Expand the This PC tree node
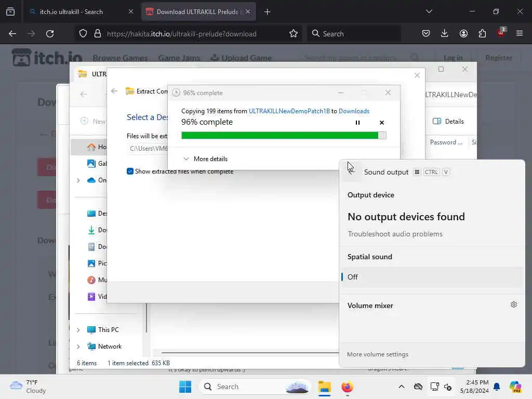The height and width of the screenshot is (399, 532). [x=78, y=330]
